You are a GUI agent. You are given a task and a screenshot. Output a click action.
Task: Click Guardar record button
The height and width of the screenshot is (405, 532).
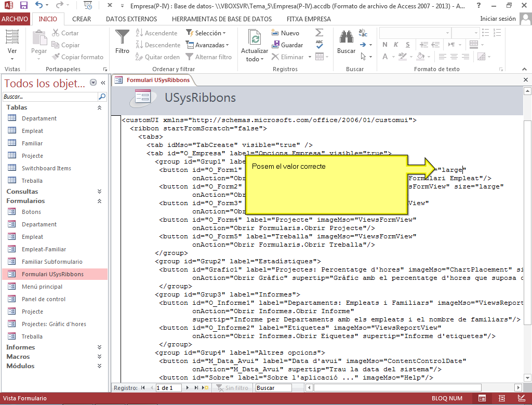pyautogui.click(x=287, y=45)
